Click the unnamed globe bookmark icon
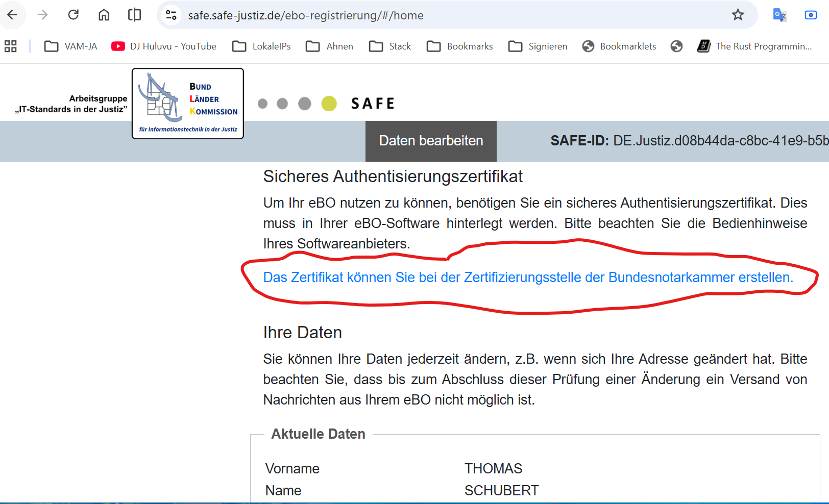Image resolution: width=829 pixels, height=504 pixels. pyautogui.click(x=677, y=46)
